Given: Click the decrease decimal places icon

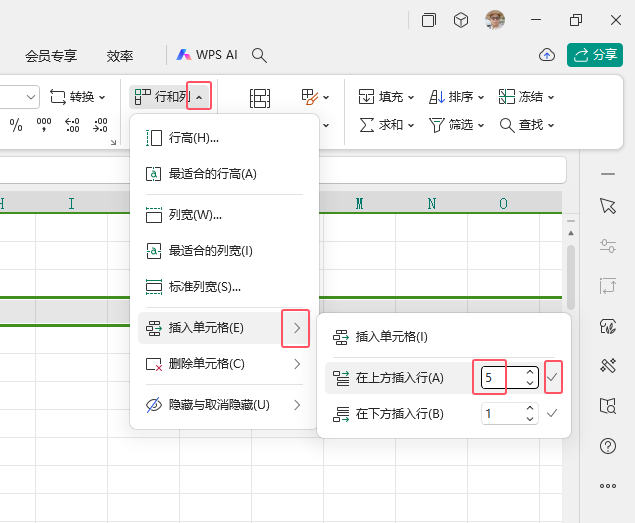Looking at the screenshot, I should tap(100, 125).
